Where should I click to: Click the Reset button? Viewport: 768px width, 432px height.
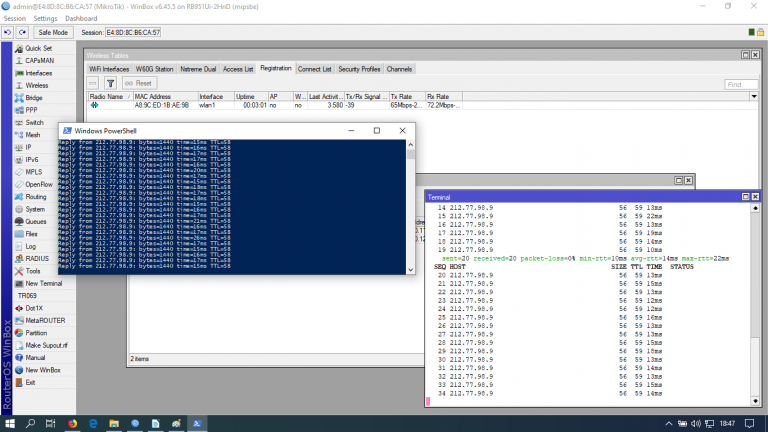[x=140, y=83]
